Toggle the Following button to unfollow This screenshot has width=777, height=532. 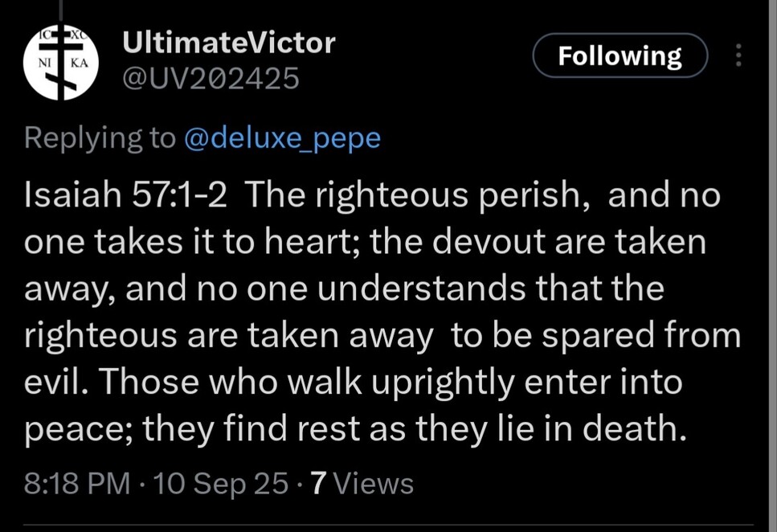click(x=620, y=55)
